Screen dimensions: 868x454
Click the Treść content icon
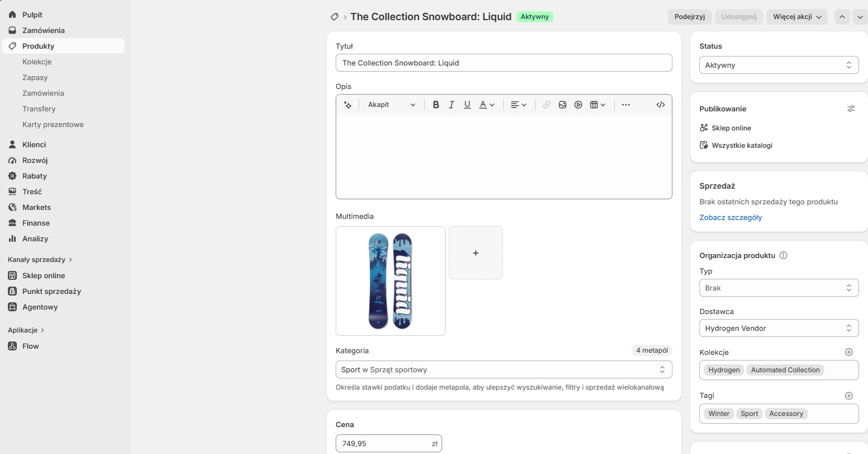click(x=12, y=191)
